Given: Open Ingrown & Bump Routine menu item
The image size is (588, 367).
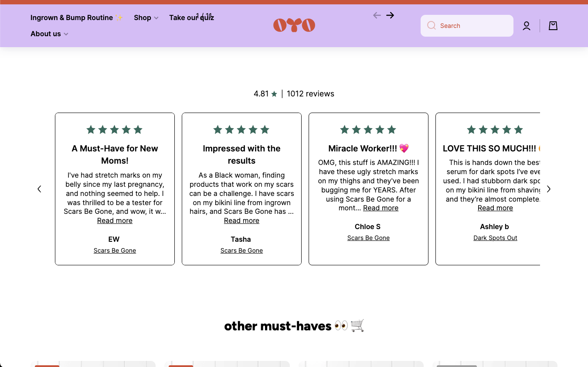Looking at the screenshot, I should (76, 17).
